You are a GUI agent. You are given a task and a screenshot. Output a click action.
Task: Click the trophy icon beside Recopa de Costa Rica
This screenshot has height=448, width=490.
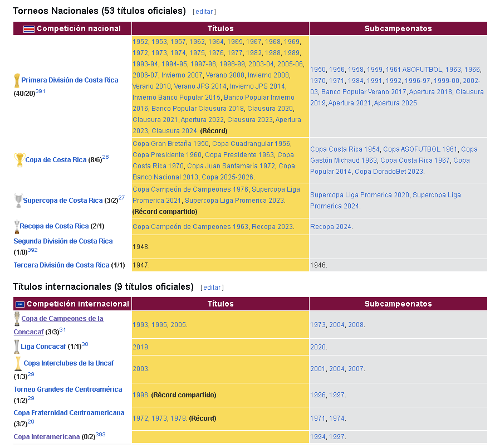[x=17, y=226]
